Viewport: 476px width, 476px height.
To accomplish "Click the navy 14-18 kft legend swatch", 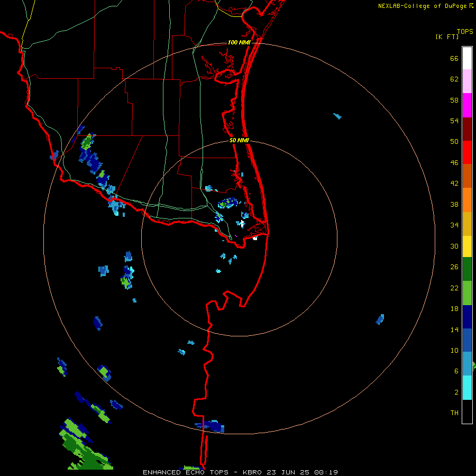I will 467,317.
